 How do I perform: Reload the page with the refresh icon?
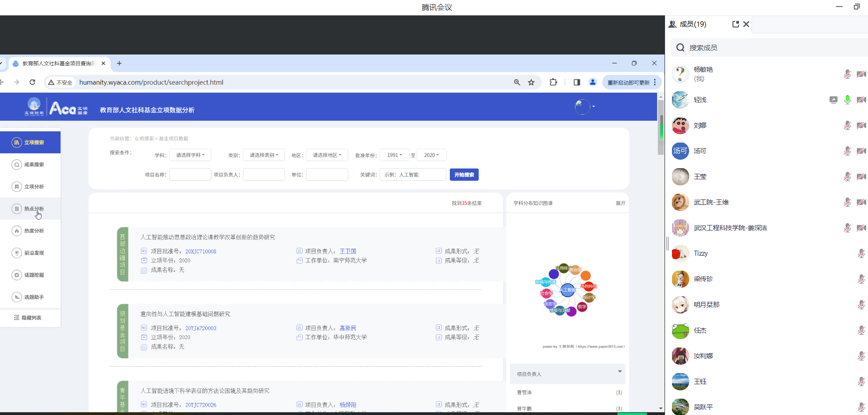click(x=32, y=82)
